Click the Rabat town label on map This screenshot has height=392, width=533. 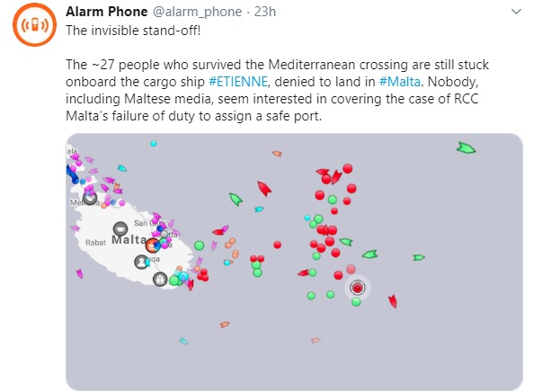pos(96,243)
